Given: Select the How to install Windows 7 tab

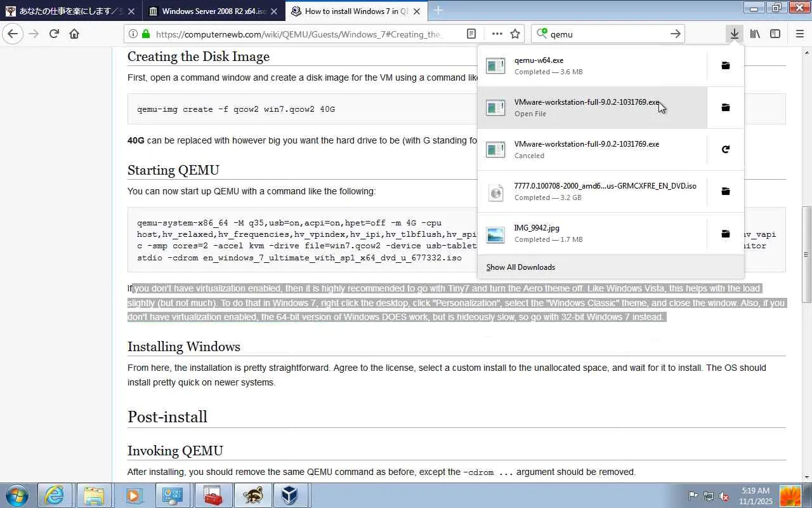Looking at the screenshot, I should 355,11.
